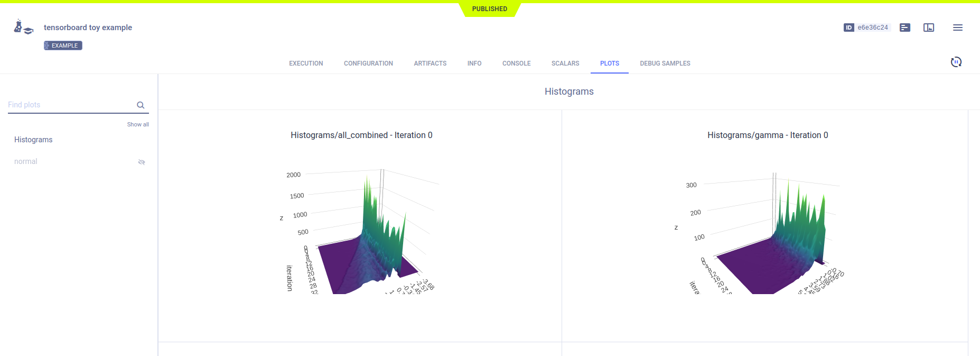Toggle the auto-refresh pause icon
The width and height of the screenshot is (980, 356).
click(956, 62)
